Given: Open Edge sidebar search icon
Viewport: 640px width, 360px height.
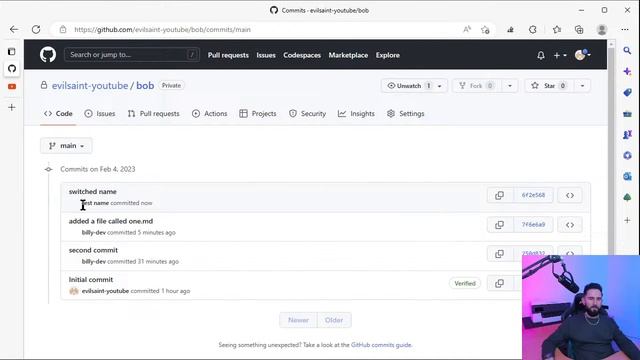Looking at the screenshot, I should tap(627, 51).
